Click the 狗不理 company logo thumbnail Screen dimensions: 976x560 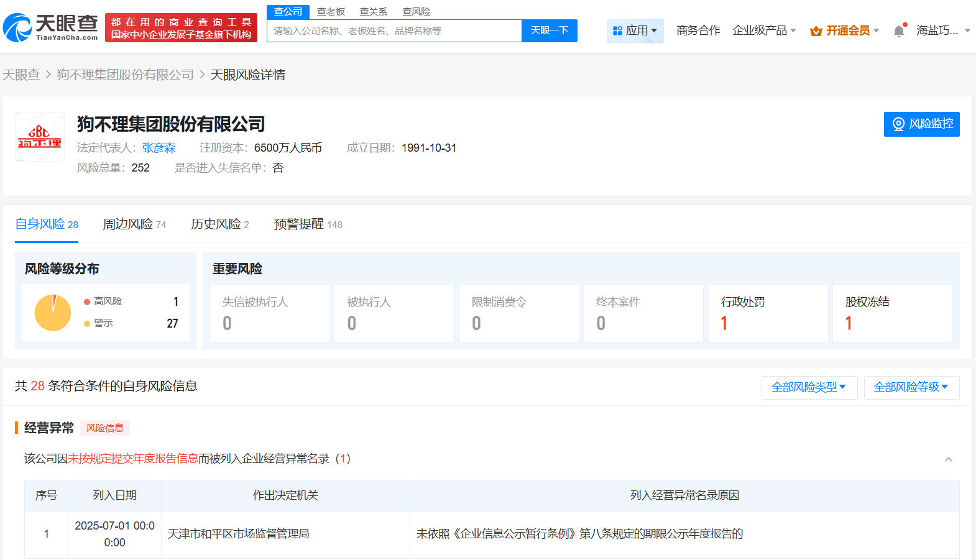[40, 137]
